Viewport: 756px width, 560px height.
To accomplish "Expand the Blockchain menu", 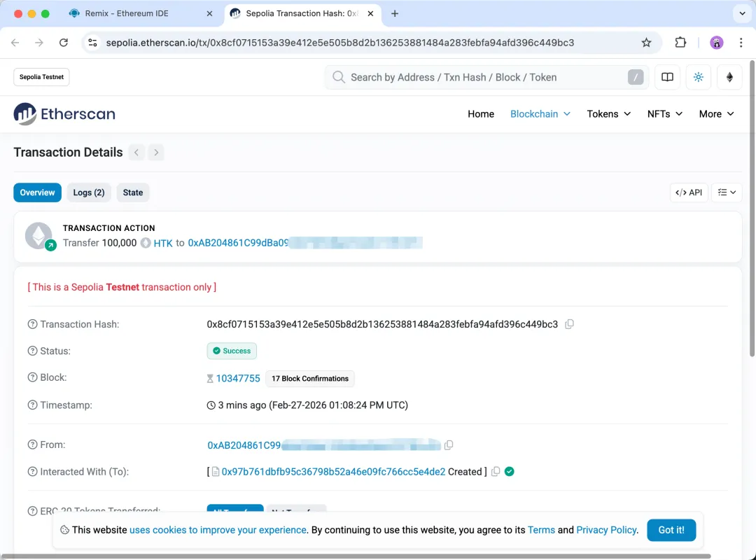I will point(540,114).
